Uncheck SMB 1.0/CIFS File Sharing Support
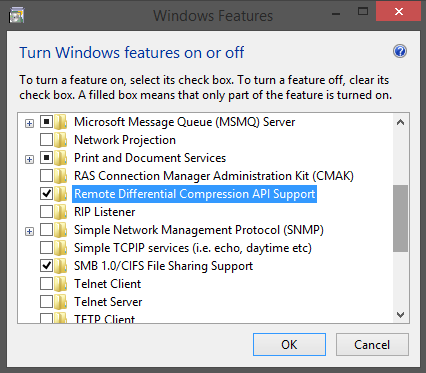The image size is (426, 373). 46,266
